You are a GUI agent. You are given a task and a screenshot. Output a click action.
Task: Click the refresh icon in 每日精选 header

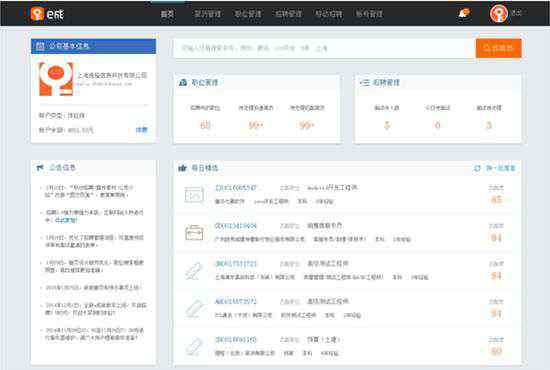click(477, 168)
